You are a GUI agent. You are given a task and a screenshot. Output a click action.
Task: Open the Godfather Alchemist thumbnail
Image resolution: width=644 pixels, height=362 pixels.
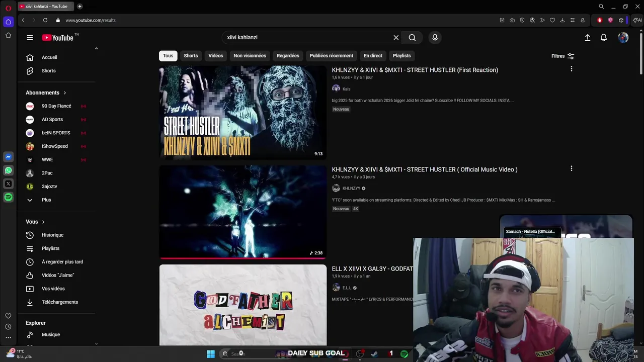(243, 305)
